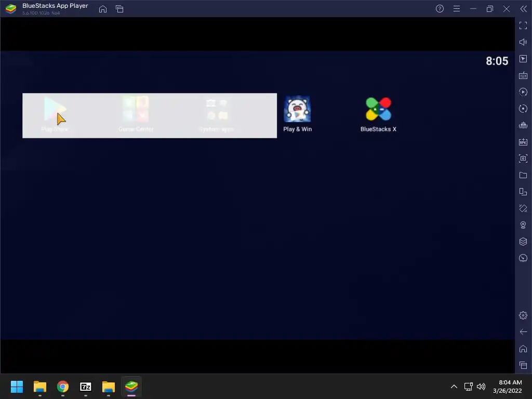Click the 8:05 Android clock
This screenshot has width=532, height=399.
[x=497, y=61]
